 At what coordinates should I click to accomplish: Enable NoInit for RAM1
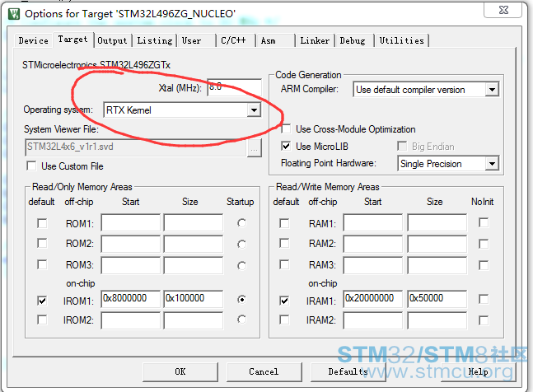pyautogui.click(x=484, y=222)
